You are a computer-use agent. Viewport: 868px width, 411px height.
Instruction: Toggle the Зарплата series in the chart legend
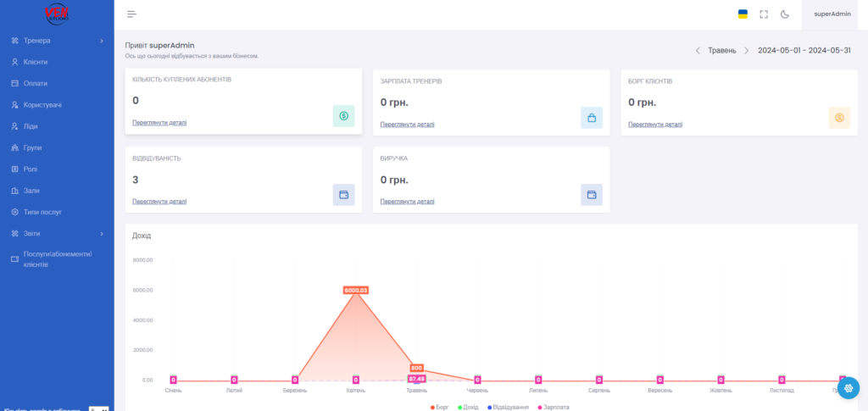tap(553, 407)
